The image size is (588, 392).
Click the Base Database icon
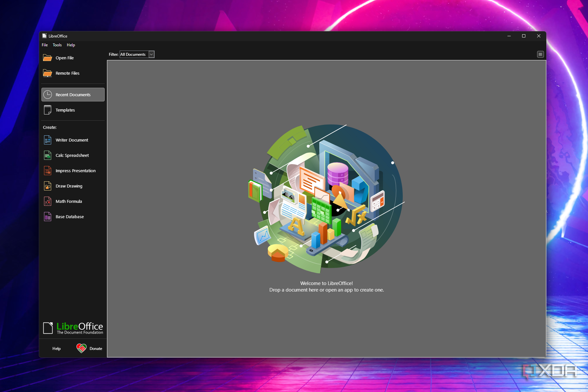48,217
